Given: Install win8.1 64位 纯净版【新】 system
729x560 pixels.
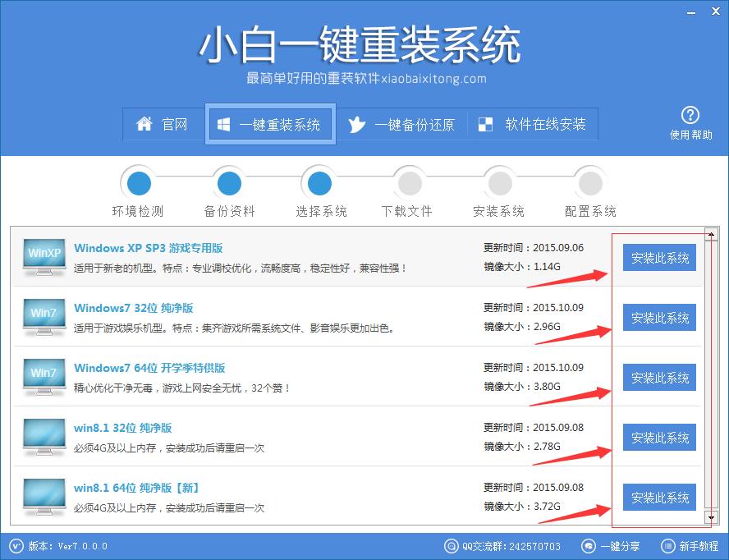Looking at the screenshot, I should tap(659, 498).
